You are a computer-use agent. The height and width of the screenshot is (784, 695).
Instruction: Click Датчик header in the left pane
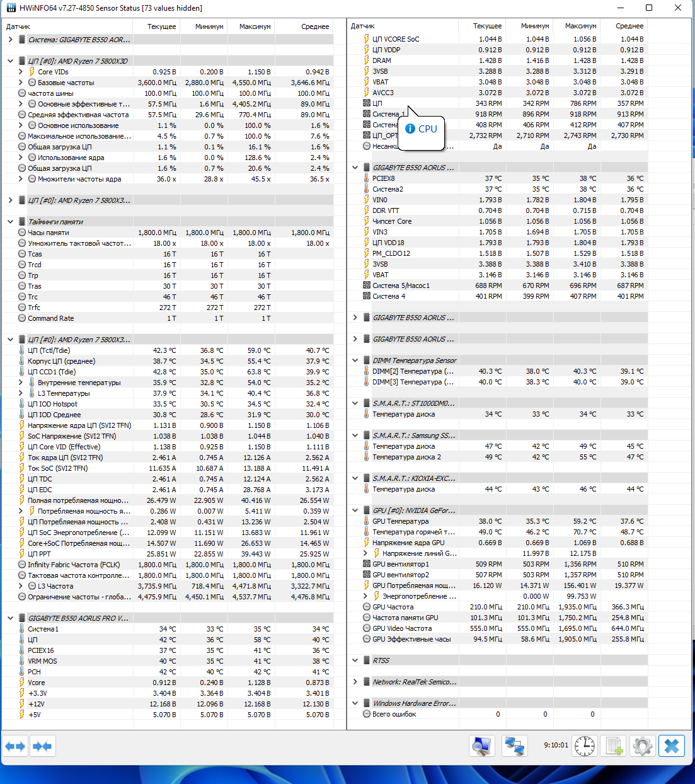tap(67, 26)
